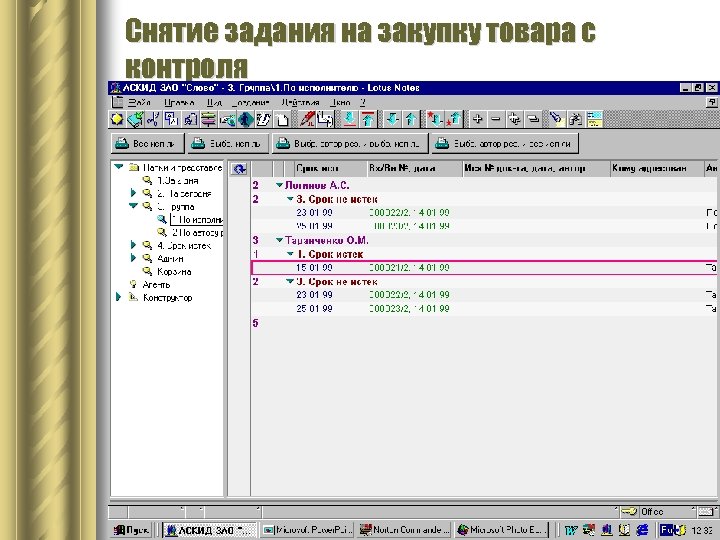Click the Internet Explorer tray icon
Viewport: 720px width, 540px height.
[642, 530]
